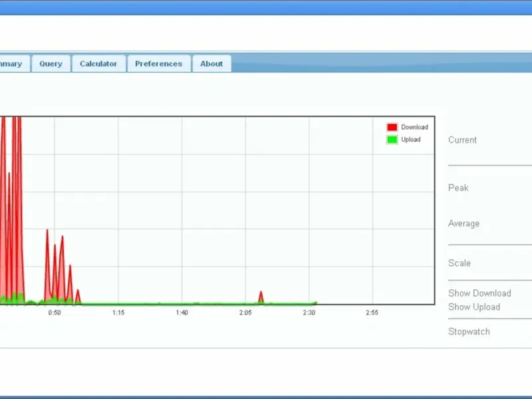The image size is (532, 399).
Task: Switch to the Calculator tab
Action: [x=98, y=64]
